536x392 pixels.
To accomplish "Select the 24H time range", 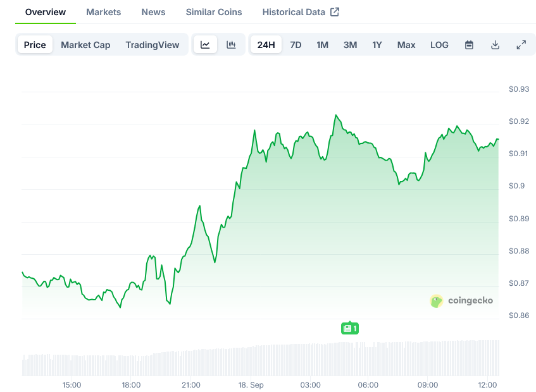I will 266,45.
